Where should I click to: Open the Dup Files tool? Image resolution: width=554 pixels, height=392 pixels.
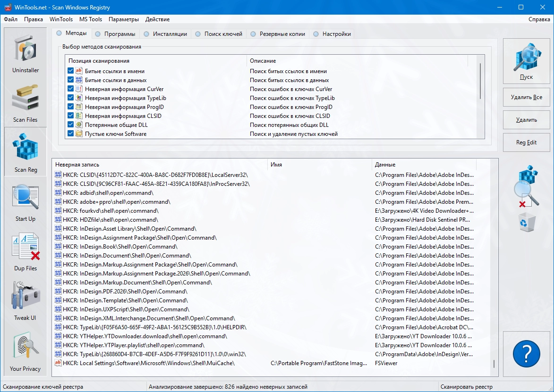pyautogui.click(x=26, y=251)
